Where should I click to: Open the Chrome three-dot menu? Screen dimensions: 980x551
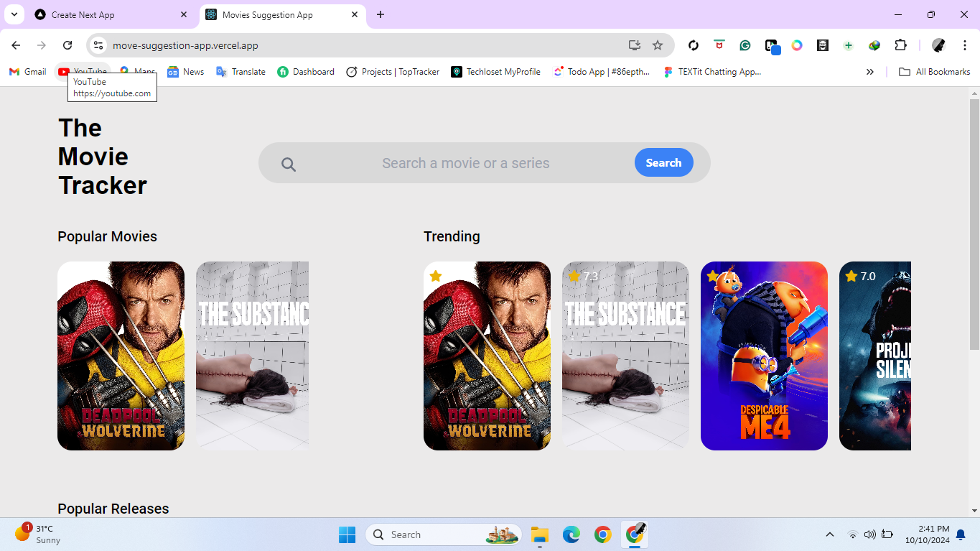coord(965,45)
